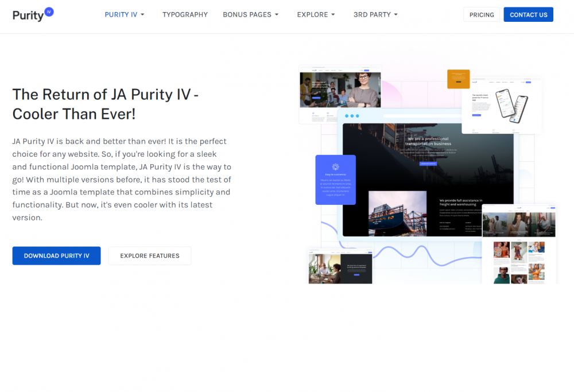Expand the Bonus Pages dropdown arrow
Viewport: 574px width, 392px height.
tap(277, 15)
